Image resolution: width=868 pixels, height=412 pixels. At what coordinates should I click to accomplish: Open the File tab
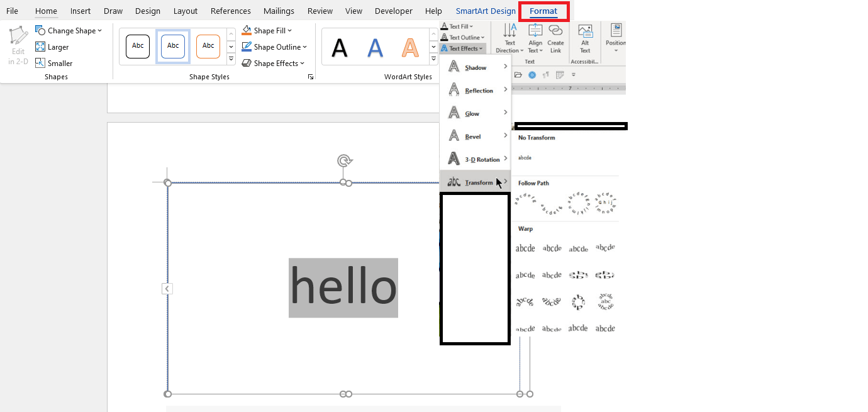[12, 11]
